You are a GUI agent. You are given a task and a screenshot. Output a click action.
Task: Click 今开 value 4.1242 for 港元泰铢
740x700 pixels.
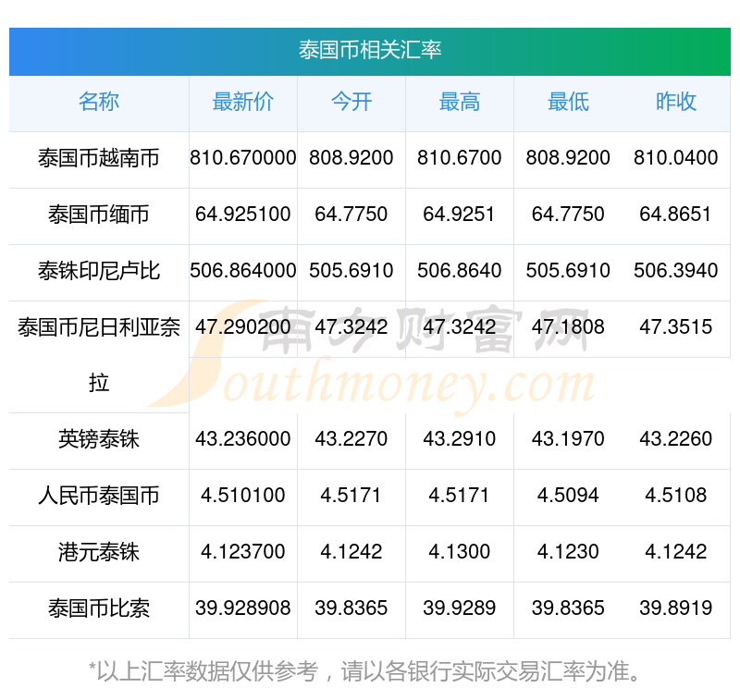click(x=351, y=551)
